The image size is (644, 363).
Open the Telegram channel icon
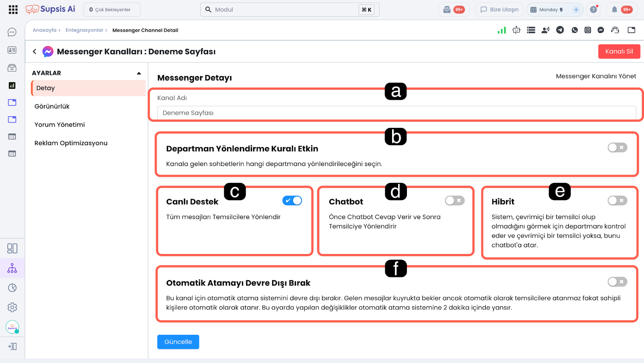click(x=560, y=30)
